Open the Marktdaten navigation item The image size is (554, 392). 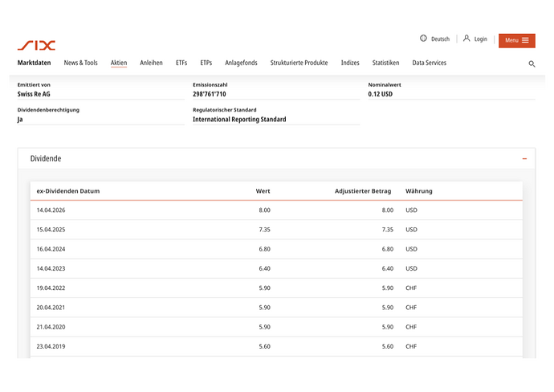click(x=34, y=63)
